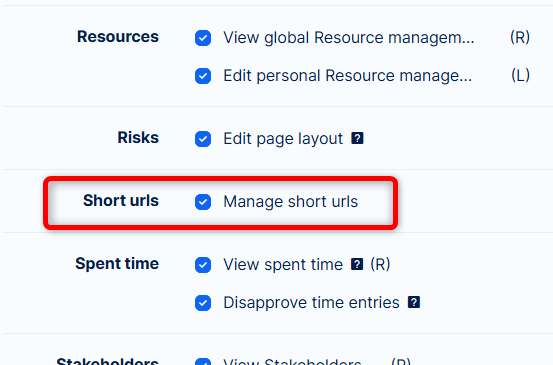Open help icon next to Edit page layout
This screenshot has width=553, height=365.
[357, 138]
